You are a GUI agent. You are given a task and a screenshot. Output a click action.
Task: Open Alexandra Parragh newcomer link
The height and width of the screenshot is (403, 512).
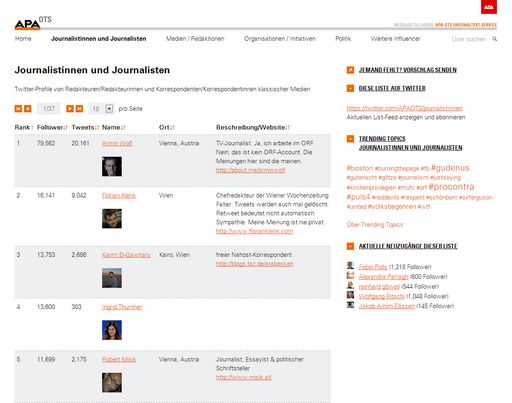tap(383, 277)
